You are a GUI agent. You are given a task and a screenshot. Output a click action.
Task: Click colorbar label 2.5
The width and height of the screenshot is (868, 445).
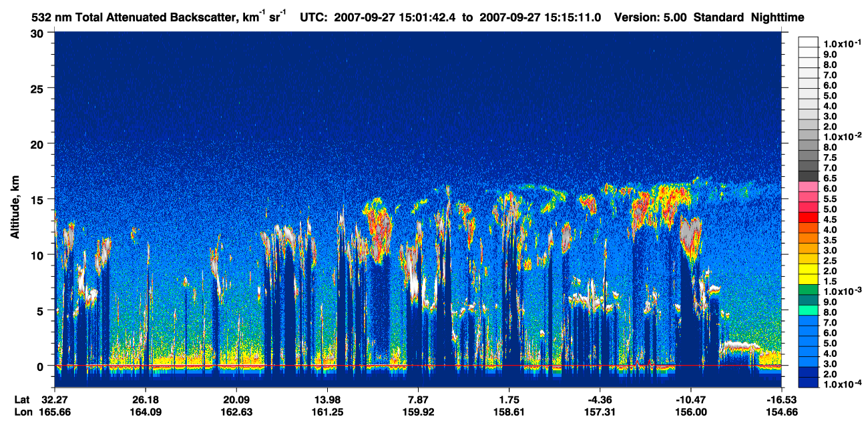[830, 261]
